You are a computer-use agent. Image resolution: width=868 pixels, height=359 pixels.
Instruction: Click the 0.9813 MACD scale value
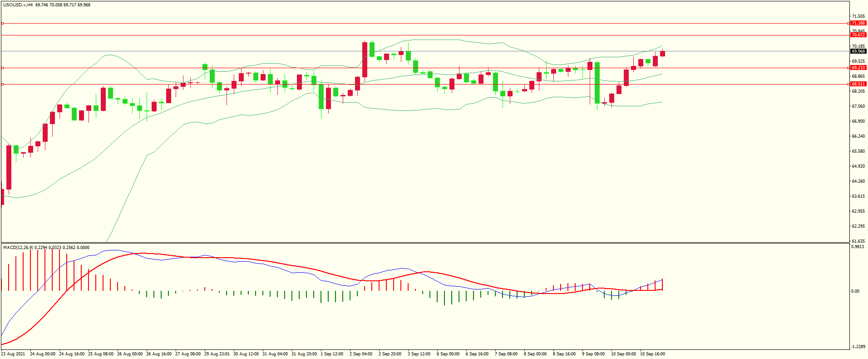pos(858,247)
